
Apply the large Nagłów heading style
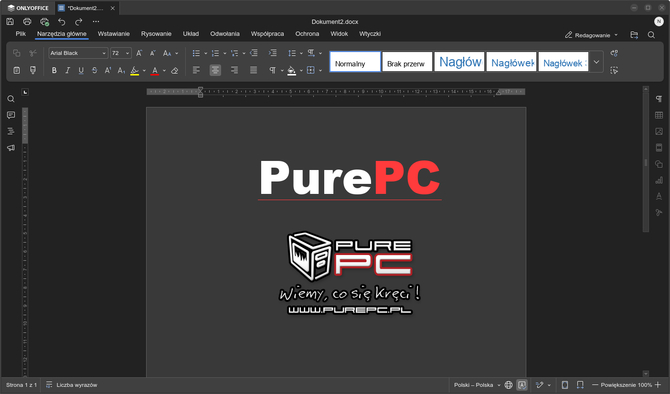(459, 62)
